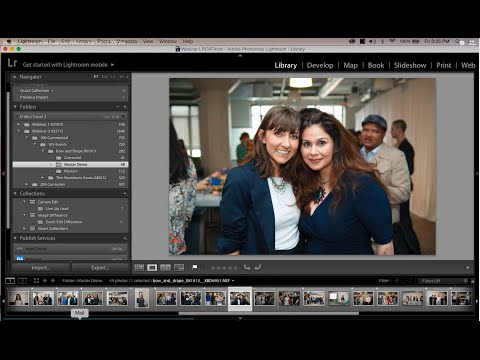Expand the 200-Consumer folder triangle
This screenshot has height=360, width=480.
coord(27,184)
